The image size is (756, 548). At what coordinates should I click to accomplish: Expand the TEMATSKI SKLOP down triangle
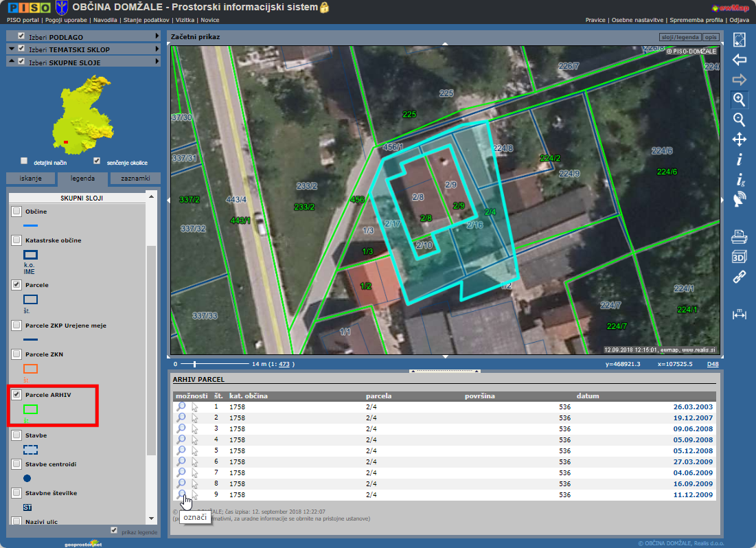12,49
